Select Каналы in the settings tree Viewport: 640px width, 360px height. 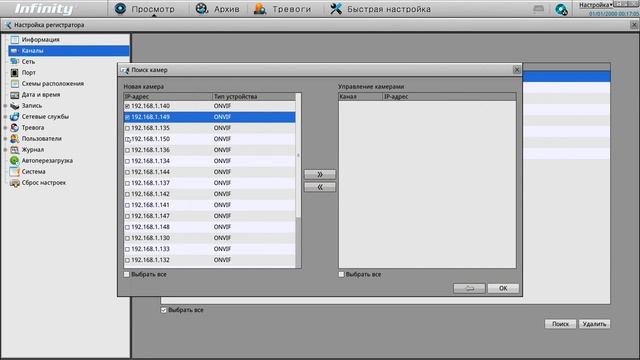tap(69, 51)
